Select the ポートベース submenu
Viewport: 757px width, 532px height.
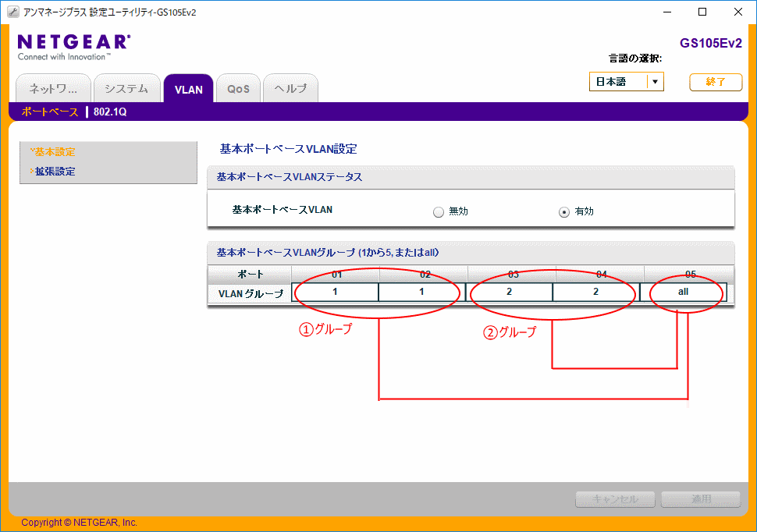pyautogui.click(x=50, y=112)
